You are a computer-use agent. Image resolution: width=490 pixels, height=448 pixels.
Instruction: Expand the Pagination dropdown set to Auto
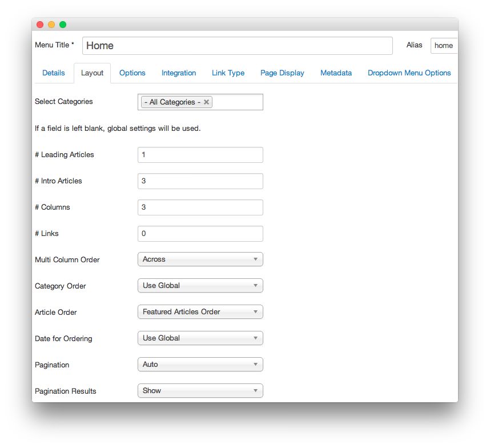point(200,364)
